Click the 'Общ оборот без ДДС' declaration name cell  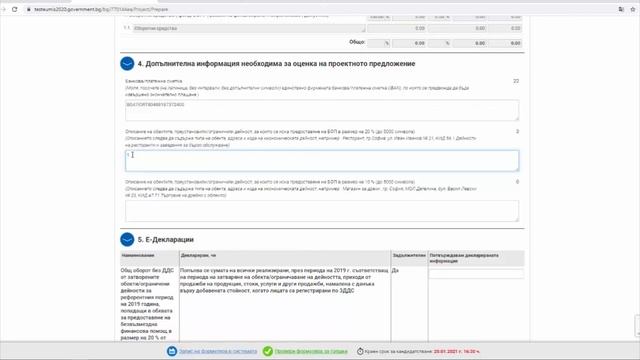point(147,304)
